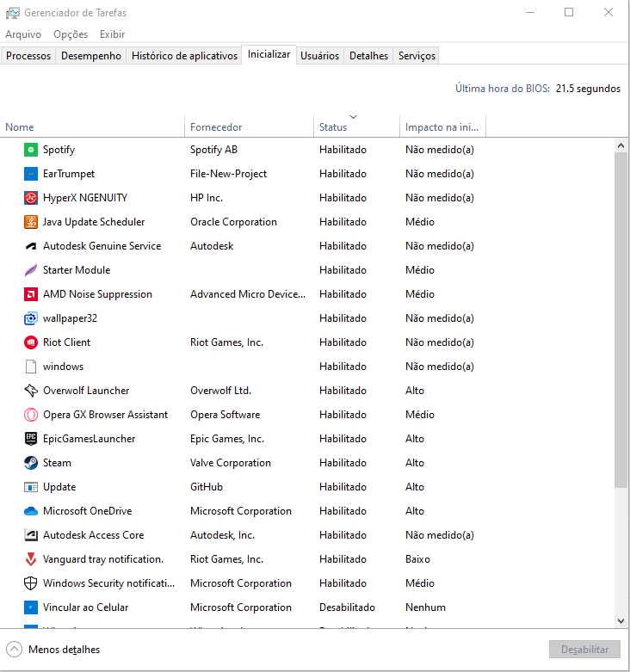Click the Opera Software vendor text
630x672 pixels.
(225, 415)
